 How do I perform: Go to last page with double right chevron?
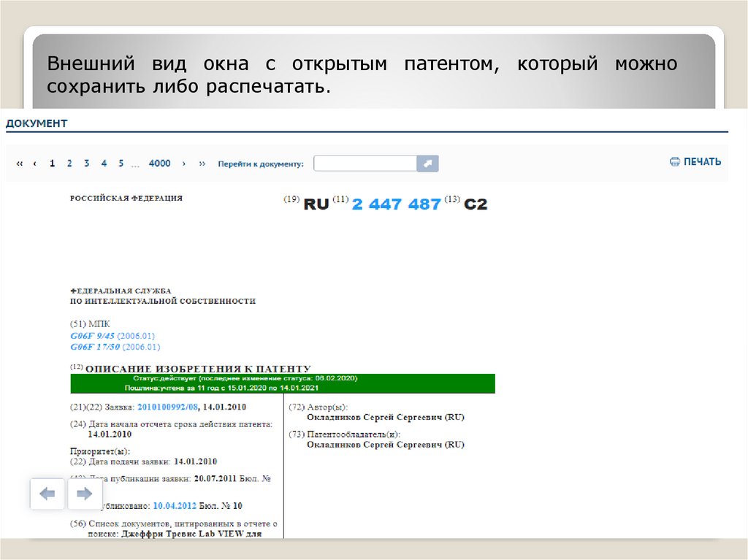click(x=202, y=164)
